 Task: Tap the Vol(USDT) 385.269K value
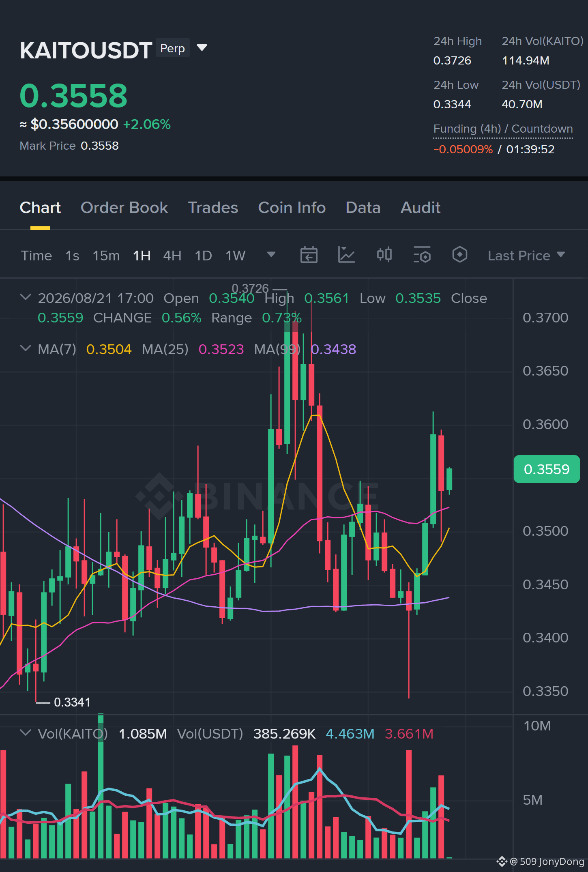coord(284,734)
